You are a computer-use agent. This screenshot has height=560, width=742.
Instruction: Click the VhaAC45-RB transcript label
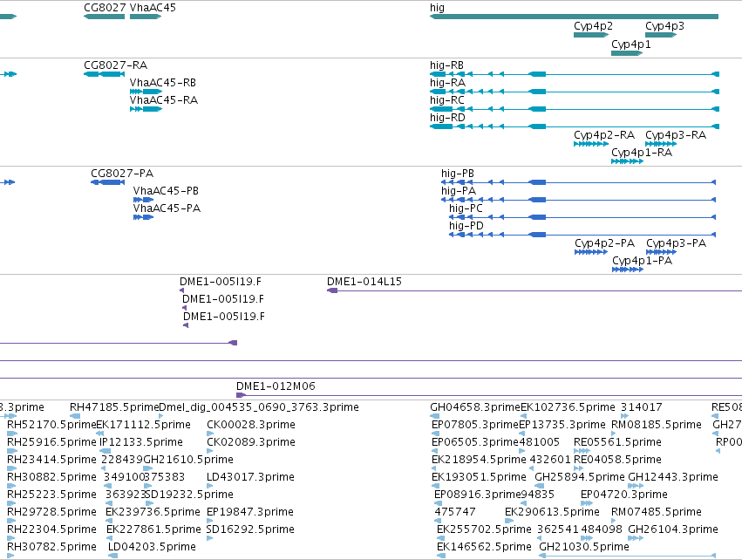[x=163, y=82]
